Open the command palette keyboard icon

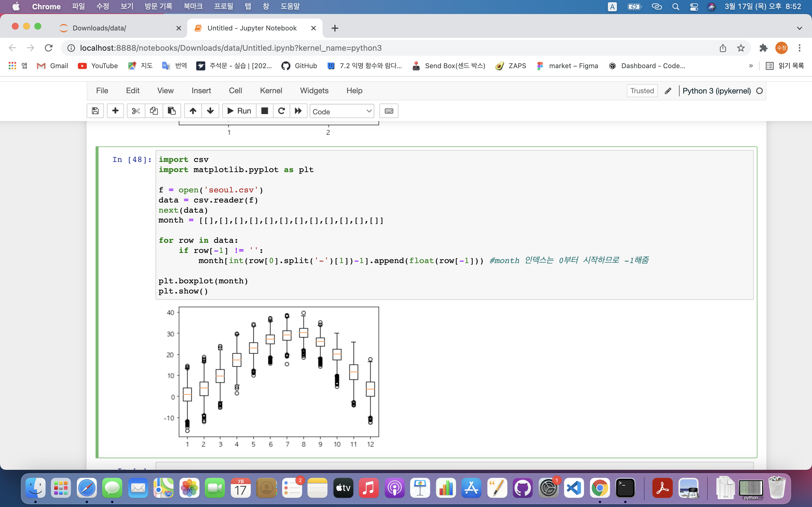(x=389, y=111)
